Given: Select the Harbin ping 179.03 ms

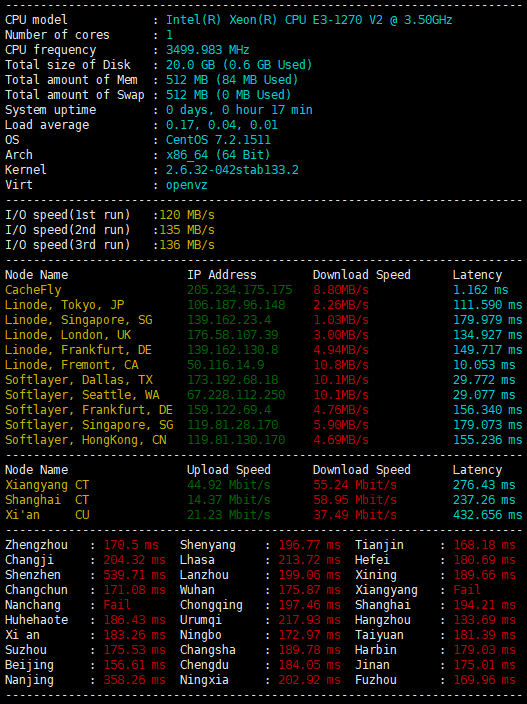Looking at the screenshot, I should pos(484,650).
